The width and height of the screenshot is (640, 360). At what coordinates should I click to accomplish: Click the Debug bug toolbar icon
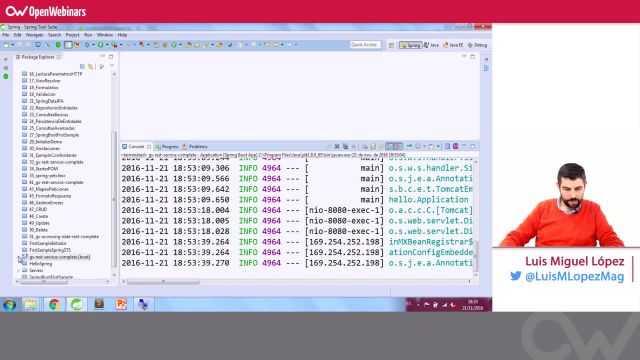pos(87,45)
